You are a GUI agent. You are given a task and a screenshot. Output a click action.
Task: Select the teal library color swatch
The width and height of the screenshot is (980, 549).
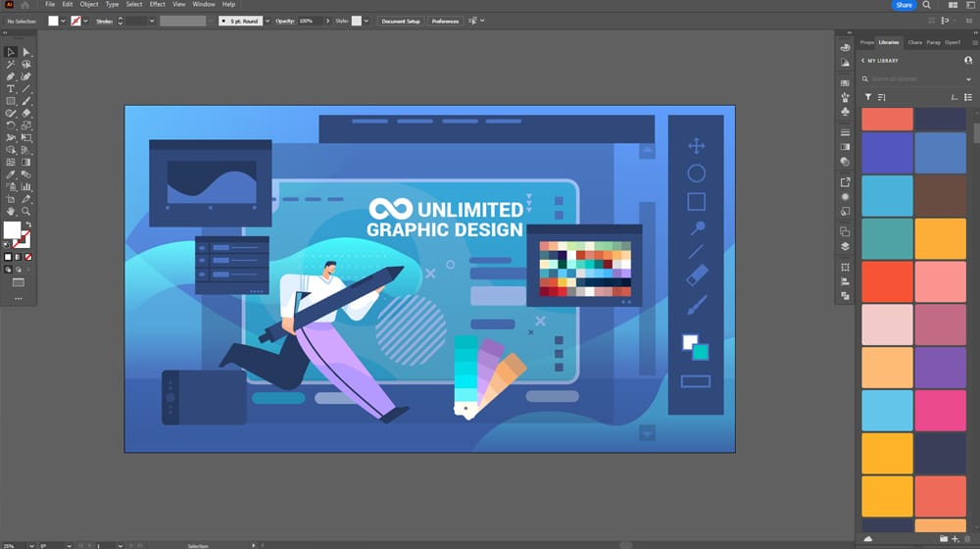pyautogui.click(x=887, y=238)
